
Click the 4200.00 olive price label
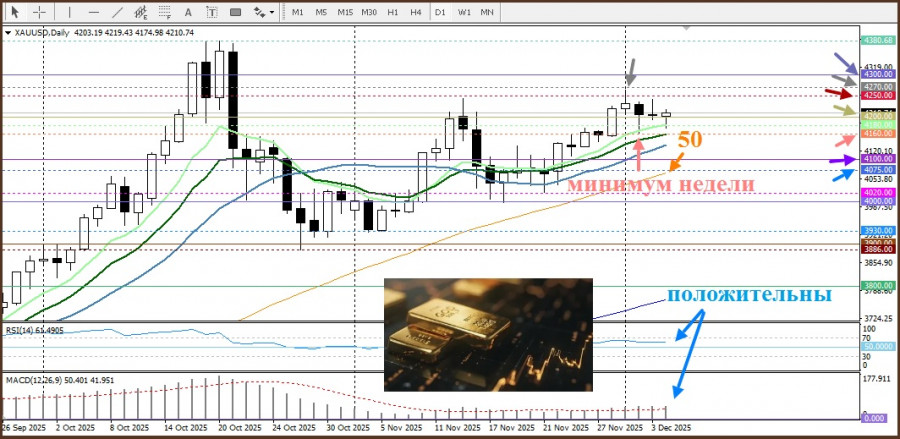(877, 116)
